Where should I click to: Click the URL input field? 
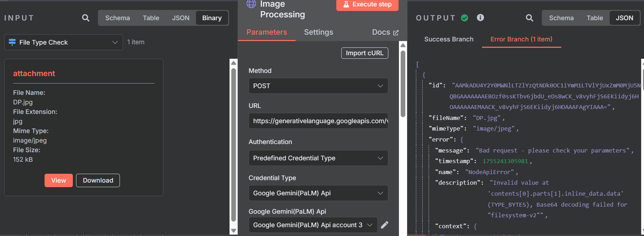[318, 121]
